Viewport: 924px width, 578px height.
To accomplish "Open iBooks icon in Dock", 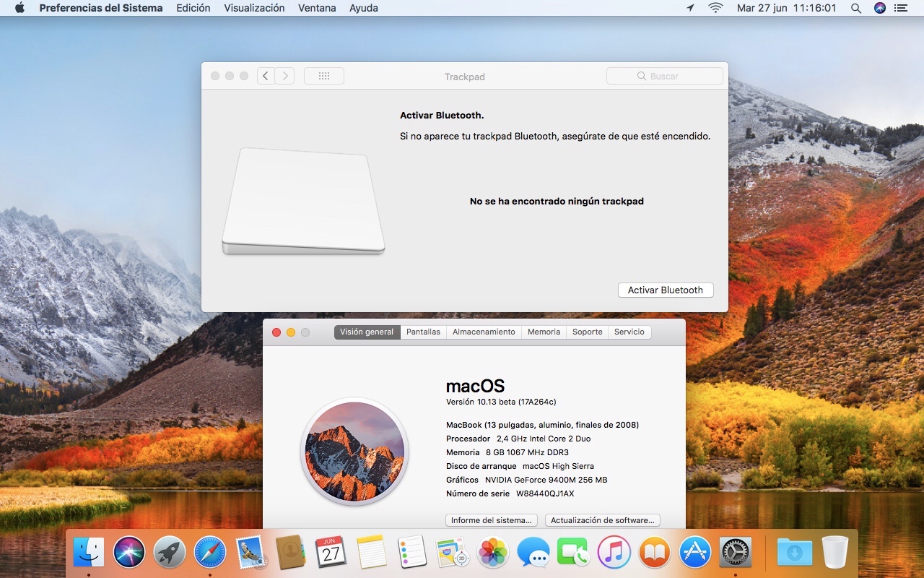I will tap(655, 553).
